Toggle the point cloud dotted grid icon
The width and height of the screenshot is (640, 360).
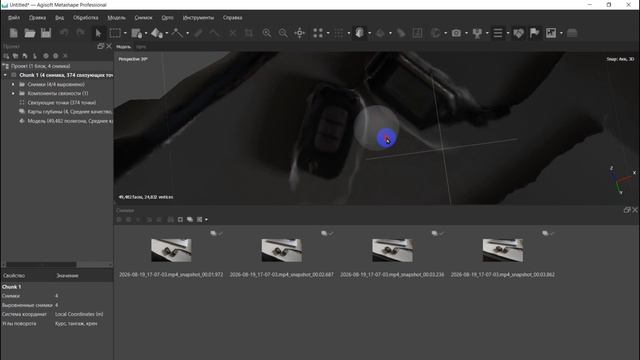point(339,33)
